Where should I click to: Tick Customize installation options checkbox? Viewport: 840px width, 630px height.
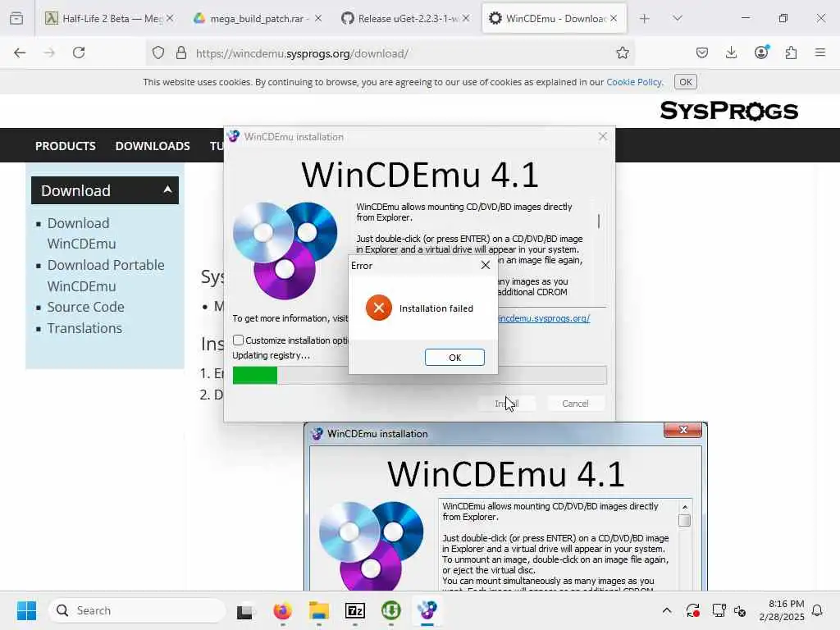pyautogui.click(x=239, y=340)
